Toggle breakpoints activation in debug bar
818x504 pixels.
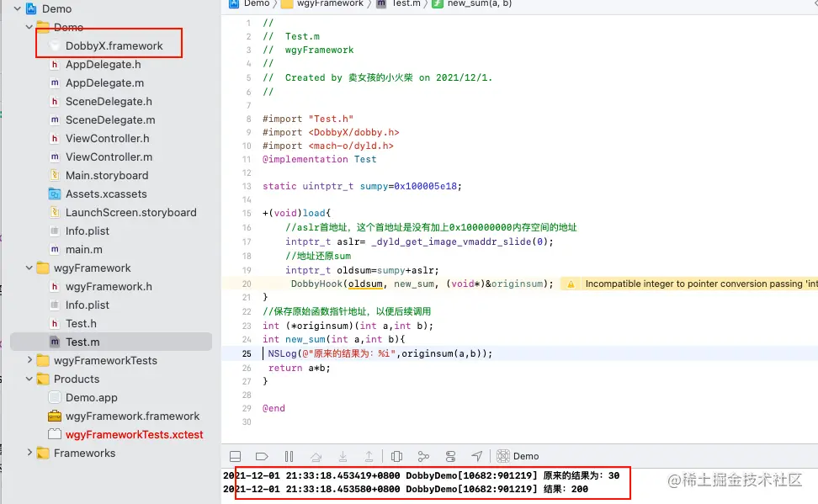tap(262, 457)
